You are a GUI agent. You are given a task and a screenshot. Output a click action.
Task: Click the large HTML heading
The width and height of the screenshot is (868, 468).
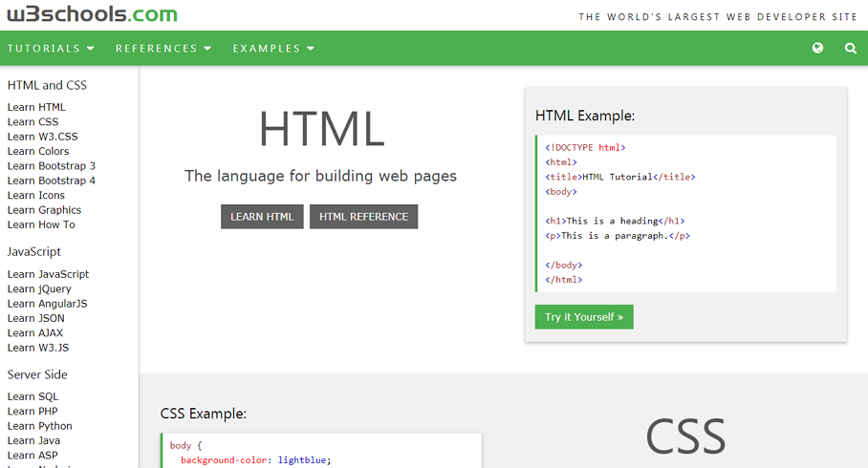[321, 129]
